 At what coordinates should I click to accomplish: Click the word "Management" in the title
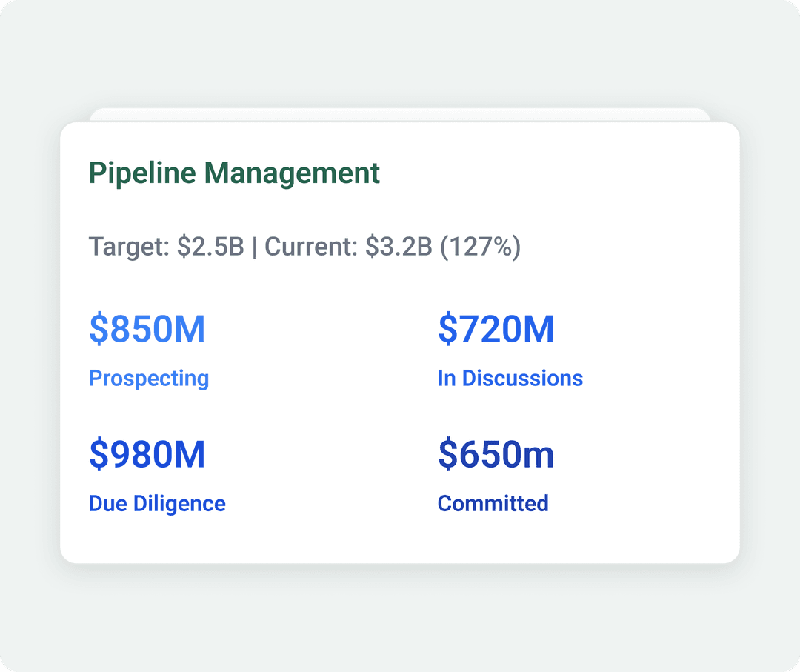292,173
